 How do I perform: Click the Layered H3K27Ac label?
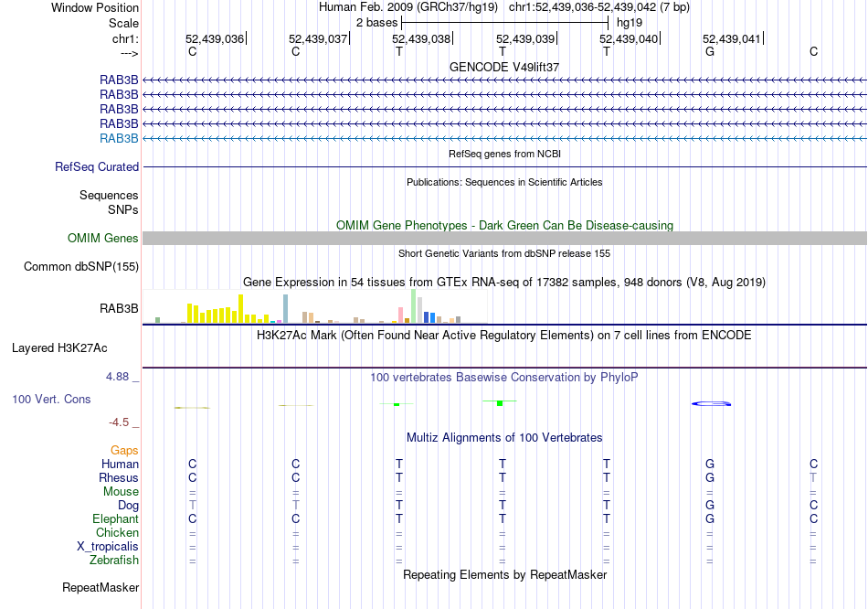click(59, 348)
